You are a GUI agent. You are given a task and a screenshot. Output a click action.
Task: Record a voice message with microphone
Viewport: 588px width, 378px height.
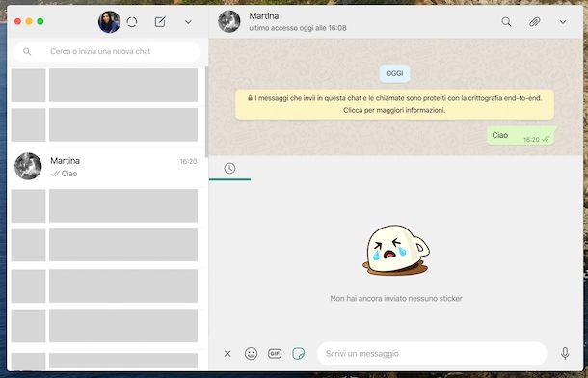[565, 353]
